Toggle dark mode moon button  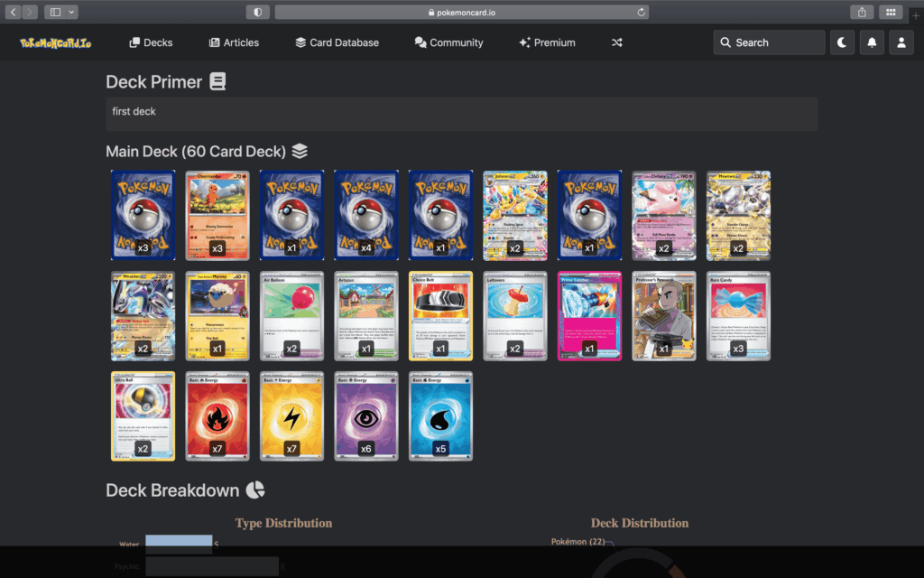tap(842, 42)
